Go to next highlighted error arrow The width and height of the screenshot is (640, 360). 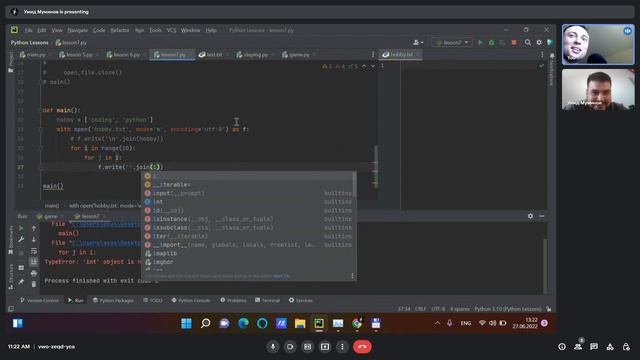tap(373, 66)
